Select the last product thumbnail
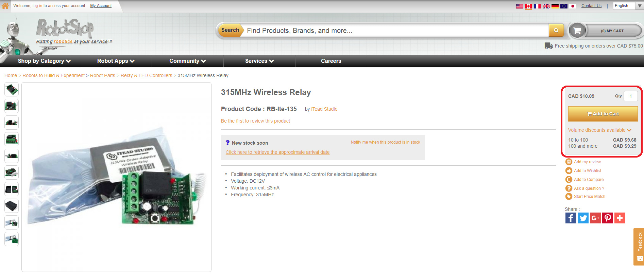This screenshot has height=274, width=644. coord(12,239)
